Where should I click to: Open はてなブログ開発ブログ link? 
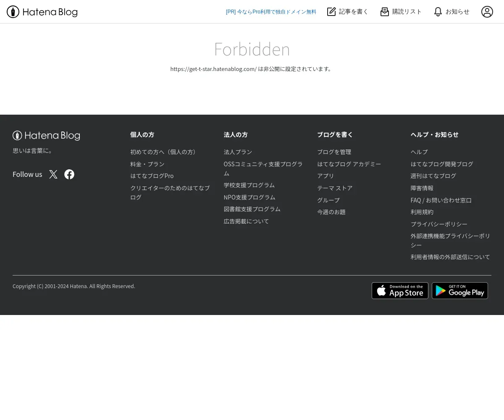(x=442, y=164)
